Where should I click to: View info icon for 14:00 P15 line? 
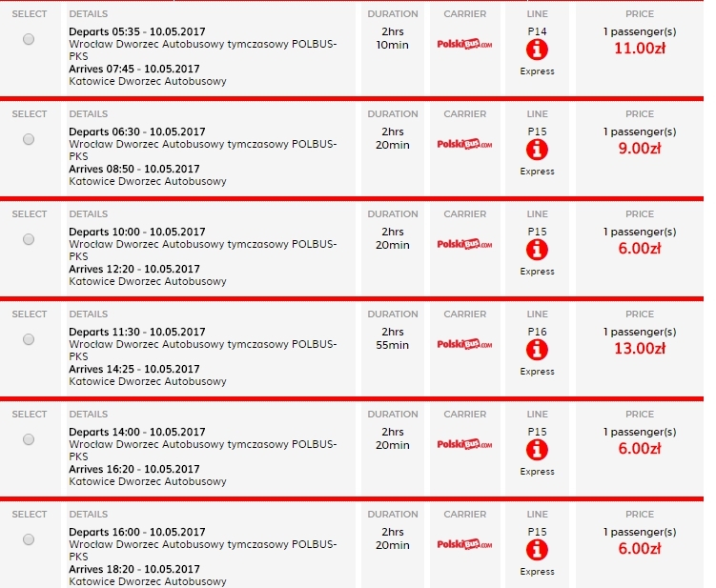pos(537,450)
